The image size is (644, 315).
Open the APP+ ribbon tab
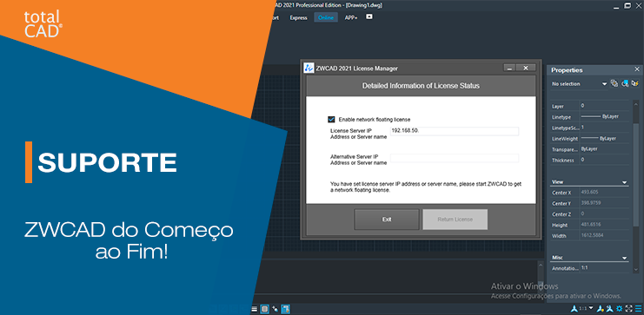pos(351,17)
